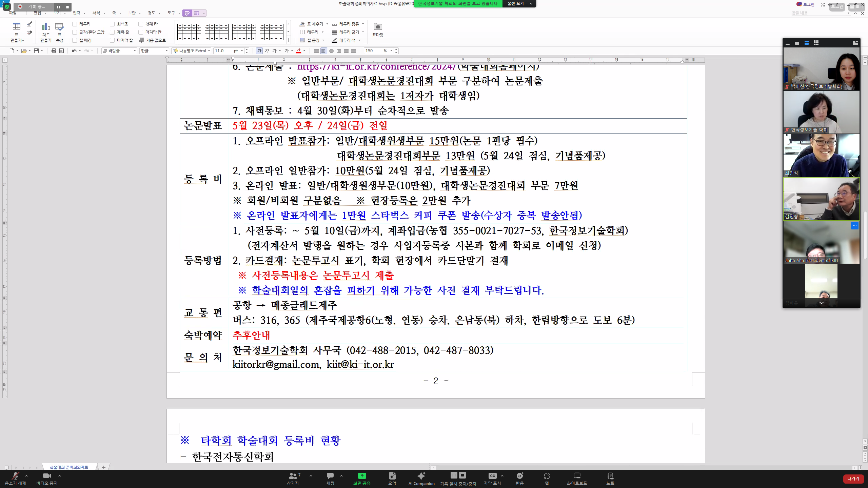Screen dimensions: 868x488
Task: Enable the 테두리 checkbox
Action: [x=75, y=24]
